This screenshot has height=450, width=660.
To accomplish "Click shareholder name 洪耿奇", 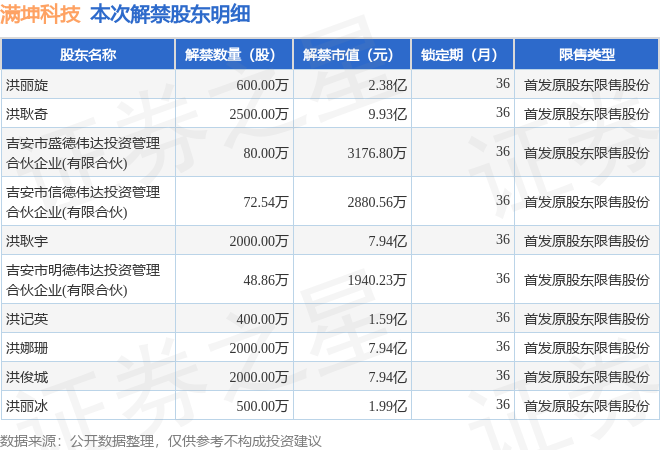I will tap(27, 114).
